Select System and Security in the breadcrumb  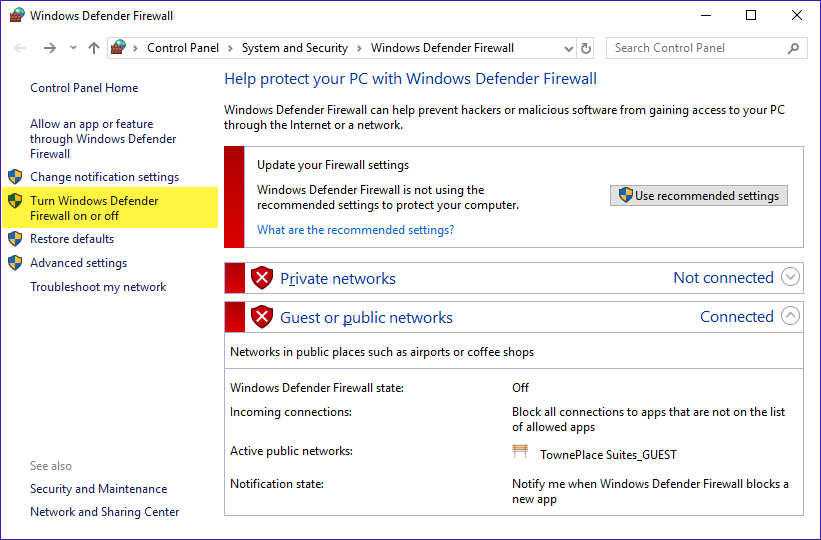295,48
